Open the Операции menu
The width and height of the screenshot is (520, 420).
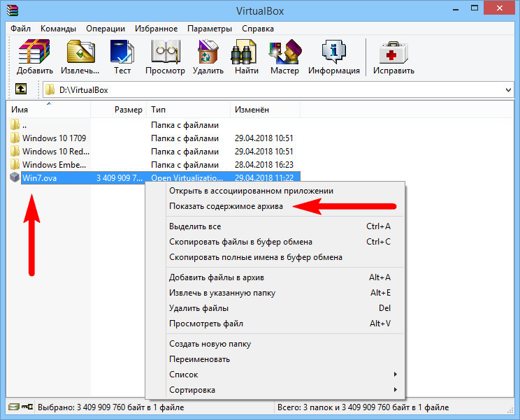tap(106, 29)
